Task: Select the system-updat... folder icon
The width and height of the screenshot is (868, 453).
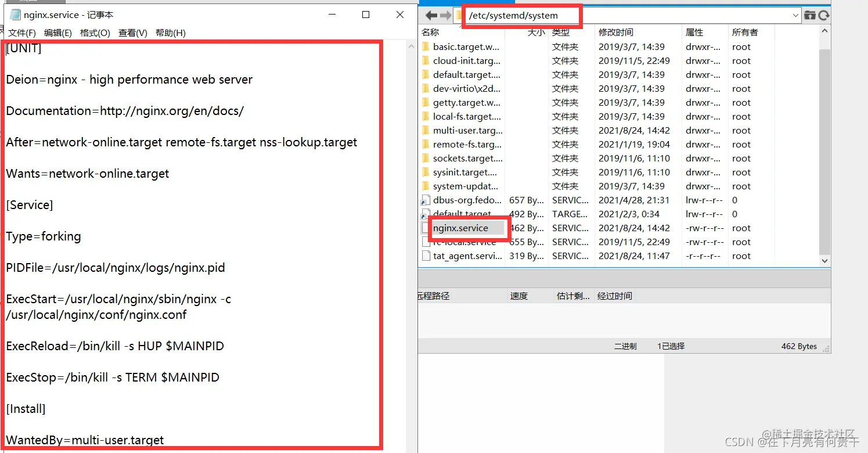Action: (x=426, y=186)
